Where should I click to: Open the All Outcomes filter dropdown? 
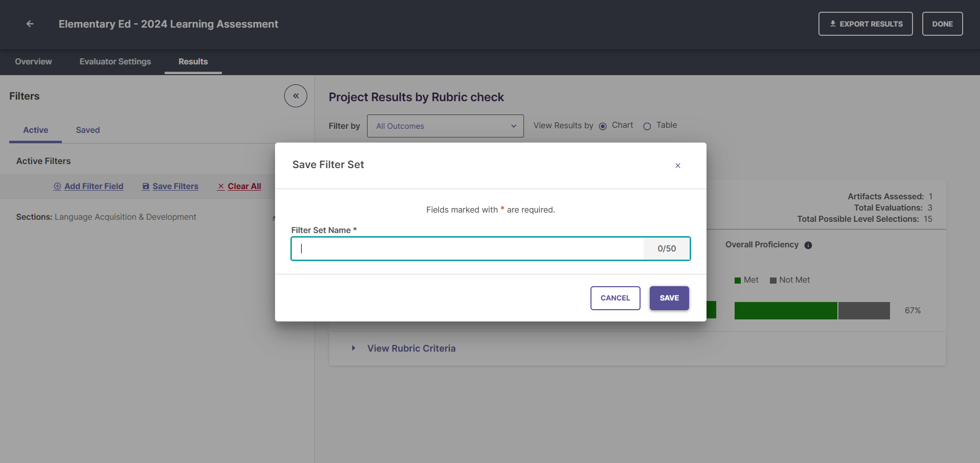point(445,126)
